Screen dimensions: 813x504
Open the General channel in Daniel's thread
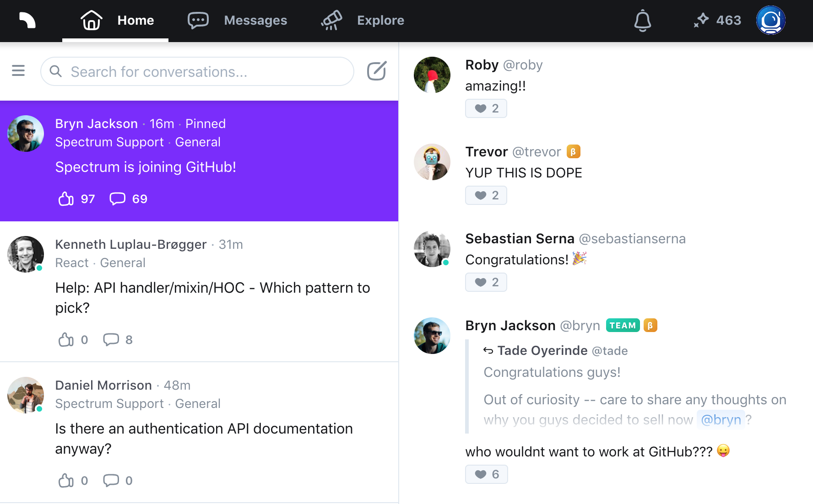[x=198, y=404]
